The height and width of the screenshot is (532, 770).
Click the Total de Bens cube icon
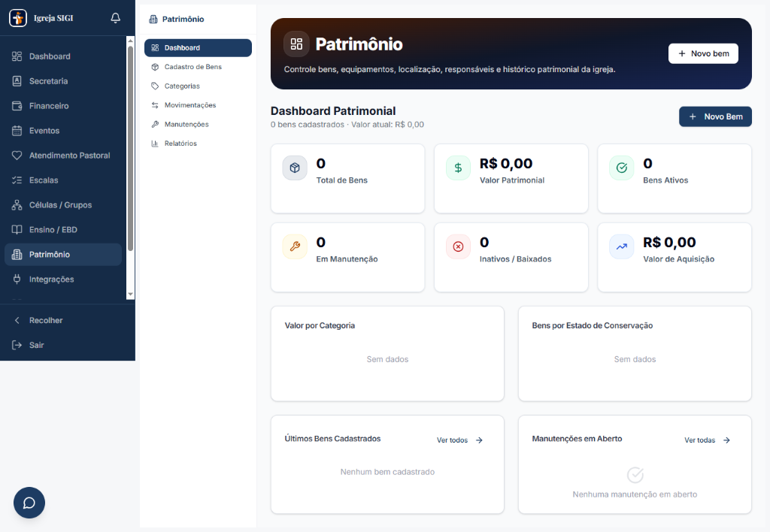(295, 168)
